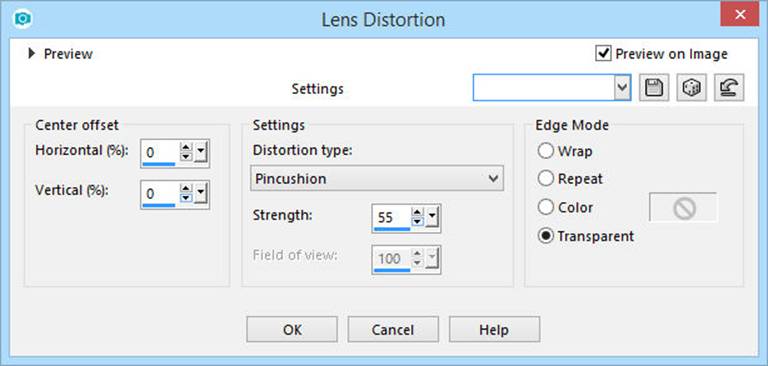The width and height of the screenshot is (768, 366).
Task: Increase Strength value with the up spinner
Action: click(x=417, y=213)
